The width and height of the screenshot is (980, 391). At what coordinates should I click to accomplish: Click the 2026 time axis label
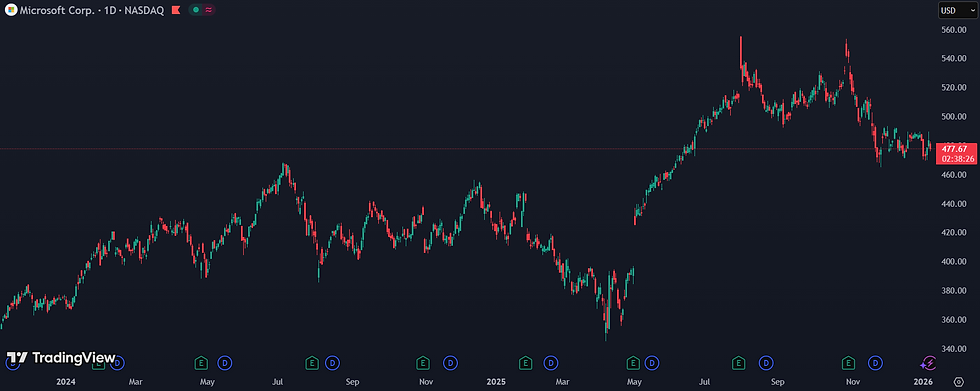click(x=922, y=382)
